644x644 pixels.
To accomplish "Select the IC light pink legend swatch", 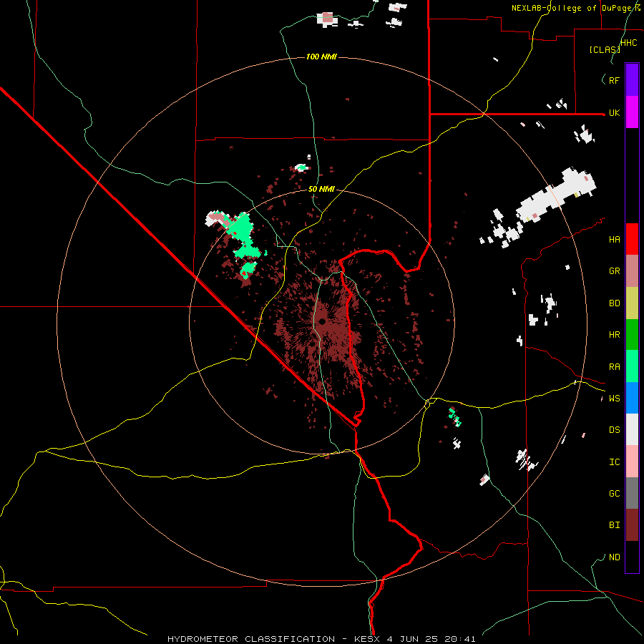I will point(632,462).
